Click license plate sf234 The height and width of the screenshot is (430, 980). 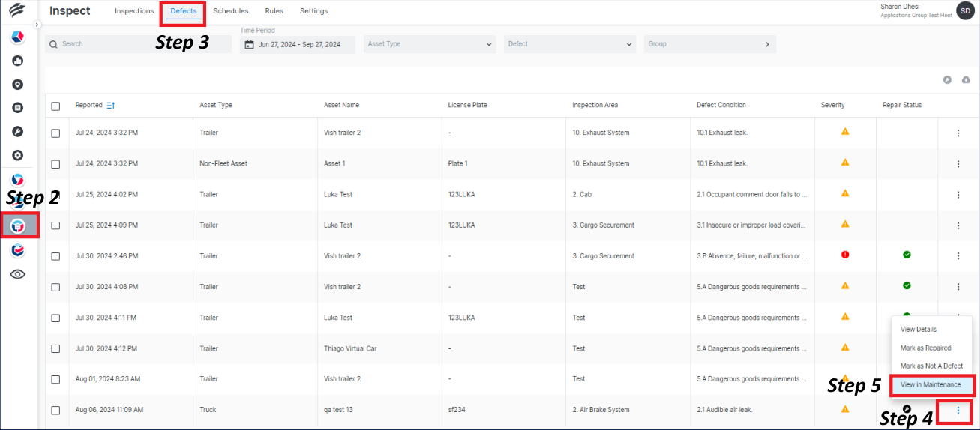(457, 410)
